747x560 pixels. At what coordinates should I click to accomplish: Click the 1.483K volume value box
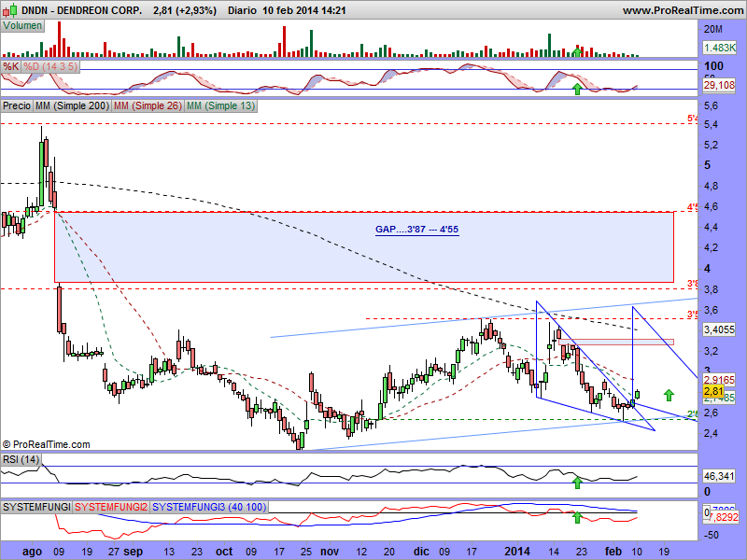pyautogui.click(x=719, y=48)
